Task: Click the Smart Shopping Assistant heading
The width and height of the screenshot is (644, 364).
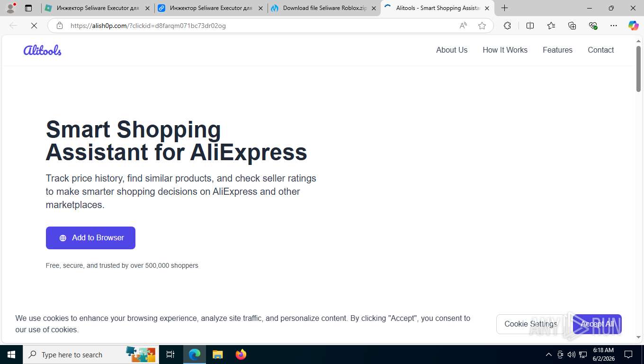Action: [x=176, y=141]
